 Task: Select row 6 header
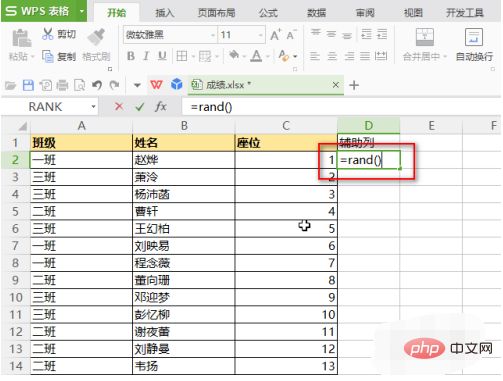pyautogui.click(x=15, y=229)
